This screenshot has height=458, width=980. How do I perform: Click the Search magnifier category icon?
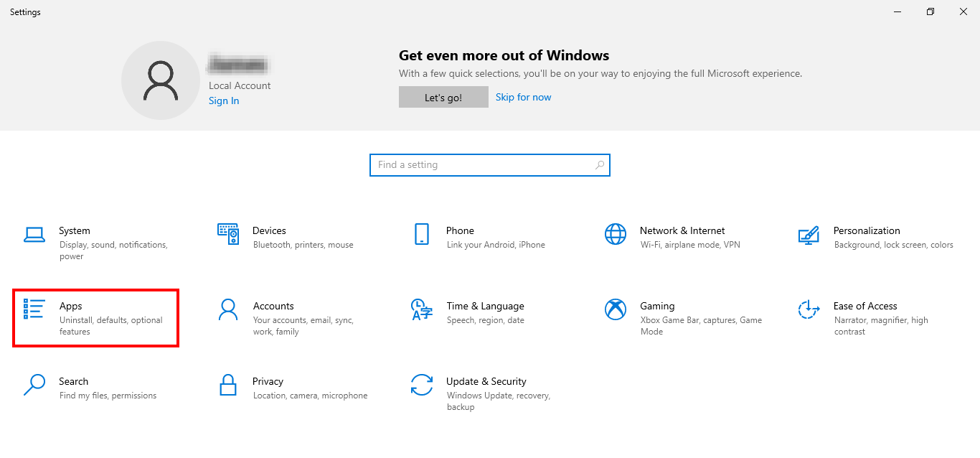34,385
